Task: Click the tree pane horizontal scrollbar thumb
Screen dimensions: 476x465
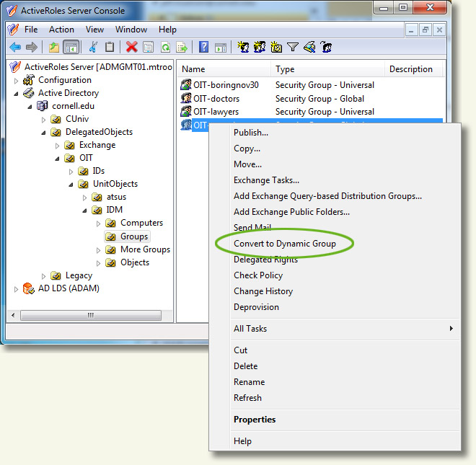Action: pos(90,315)
